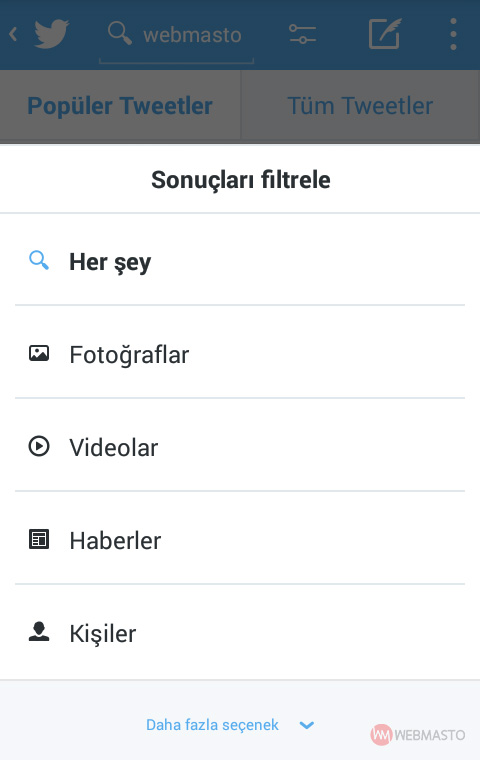The height and width of the screenshot is (760, 480).
Task: Click the play icon beside Videolar
Action: tap(39, 446)
